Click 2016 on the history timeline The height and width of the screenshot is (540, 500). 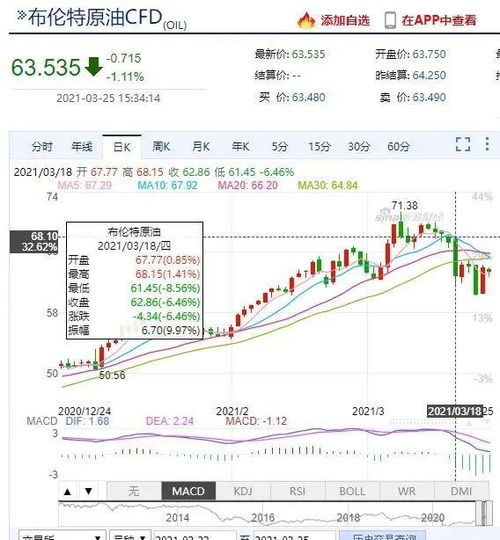pos(263,518)
